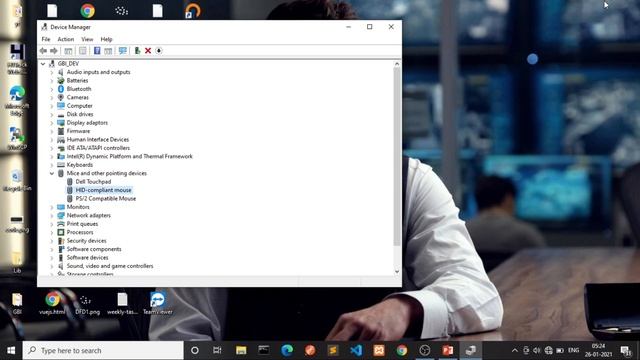The width and height of the screenshot is (640, 360).
Task: Expand Display adaptors
Action: click(52, 122)
